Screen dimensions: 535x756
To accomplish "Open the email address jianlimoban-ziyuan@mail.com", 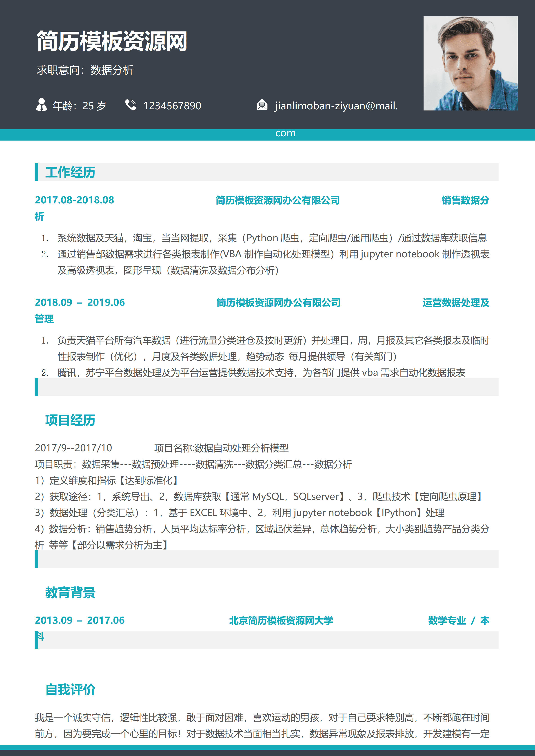I will 336,106.
